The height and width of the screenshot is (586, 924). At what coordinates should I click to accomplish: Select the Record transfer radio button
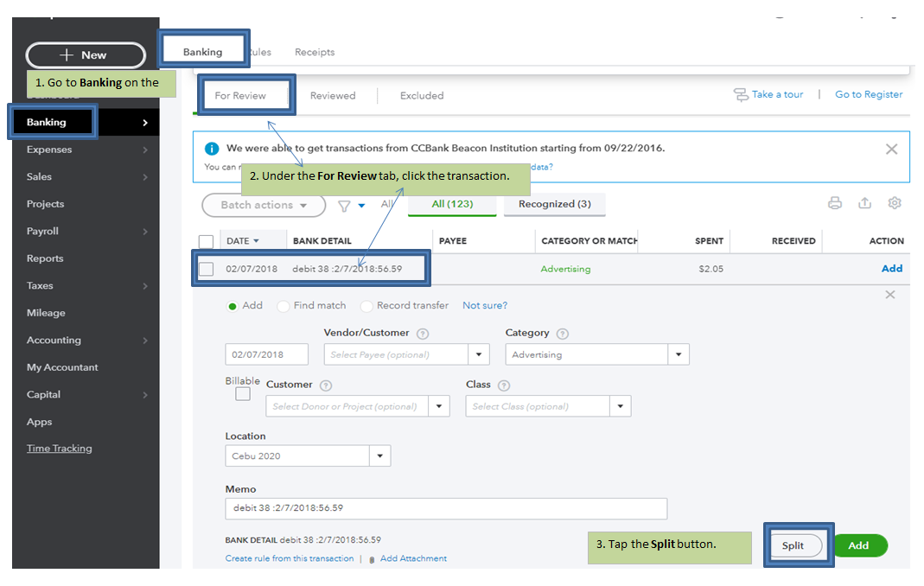pyautogui.click(x=366, y=306)
